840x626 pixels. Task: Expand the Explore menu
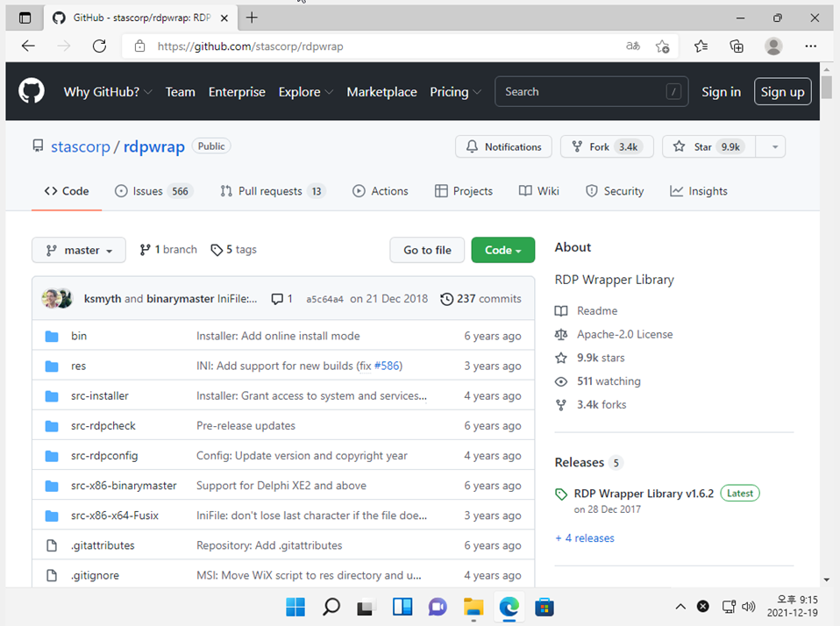coord(306,92)
